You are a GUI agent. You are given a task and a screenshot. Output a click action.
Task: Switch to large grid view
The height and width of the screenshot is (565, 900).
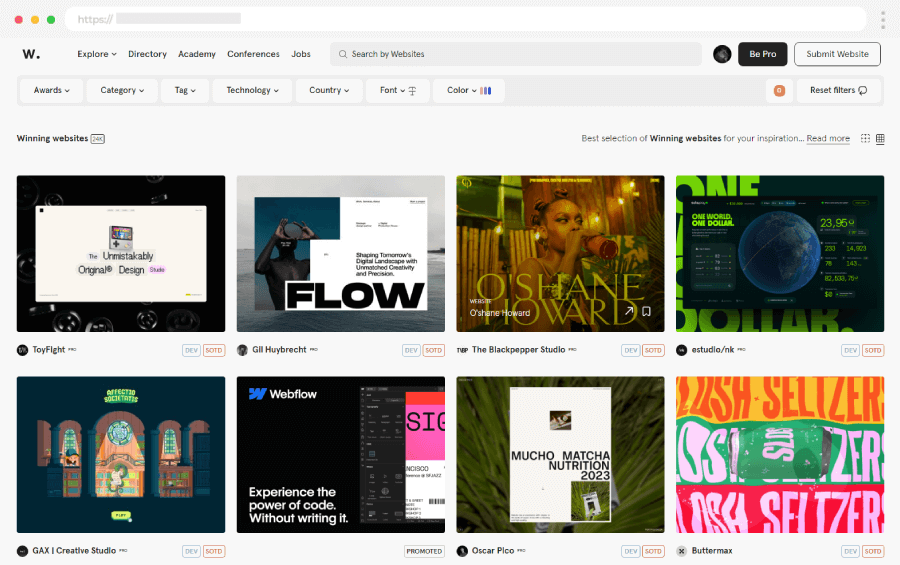(x=866, y=139)
